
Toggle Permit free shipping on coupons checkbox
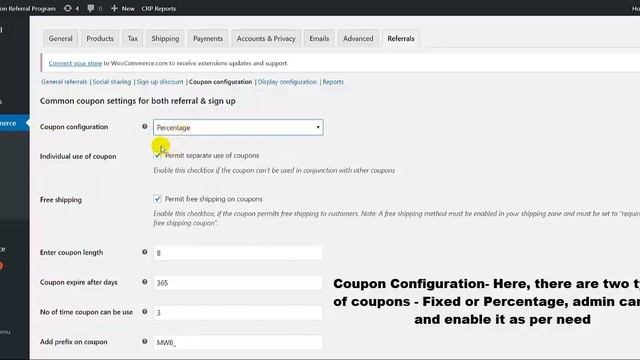(157, 199)
